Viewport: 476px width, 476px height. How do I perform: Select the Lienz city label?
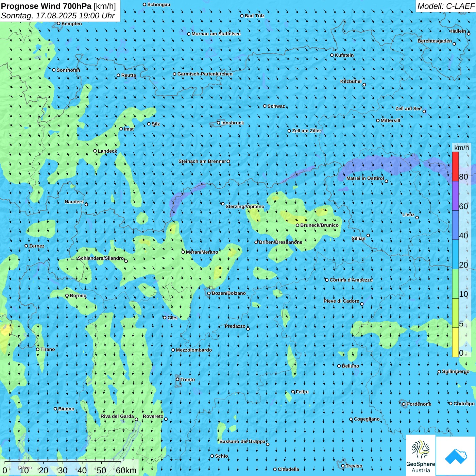(408, 215)
